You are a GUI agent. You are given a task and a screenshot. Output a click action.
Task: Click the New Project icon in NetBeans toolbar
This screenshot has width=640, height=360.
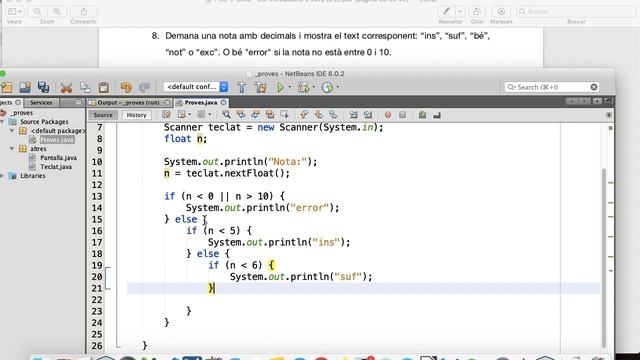click(x=7, y=87)
